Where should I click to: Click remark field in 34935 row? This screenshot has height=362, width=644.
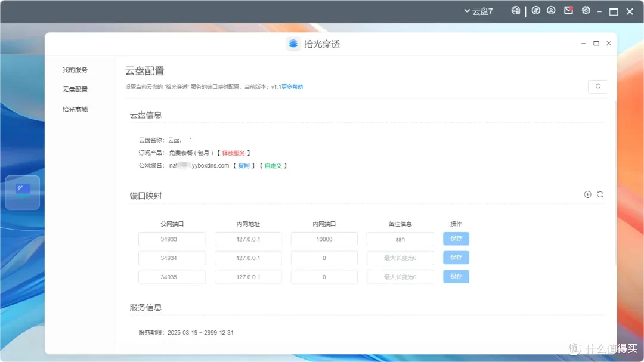(x=400, y=277)
